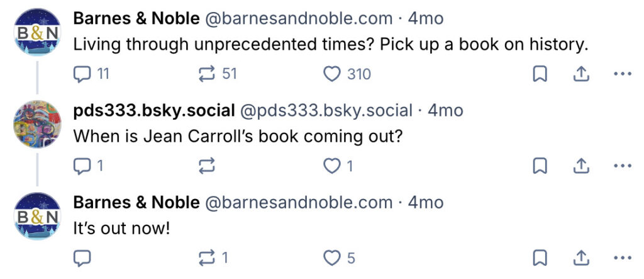Viewport: 644px width, 279px height.
Task: Bookmark the history book post
Action: coord(539,74)
